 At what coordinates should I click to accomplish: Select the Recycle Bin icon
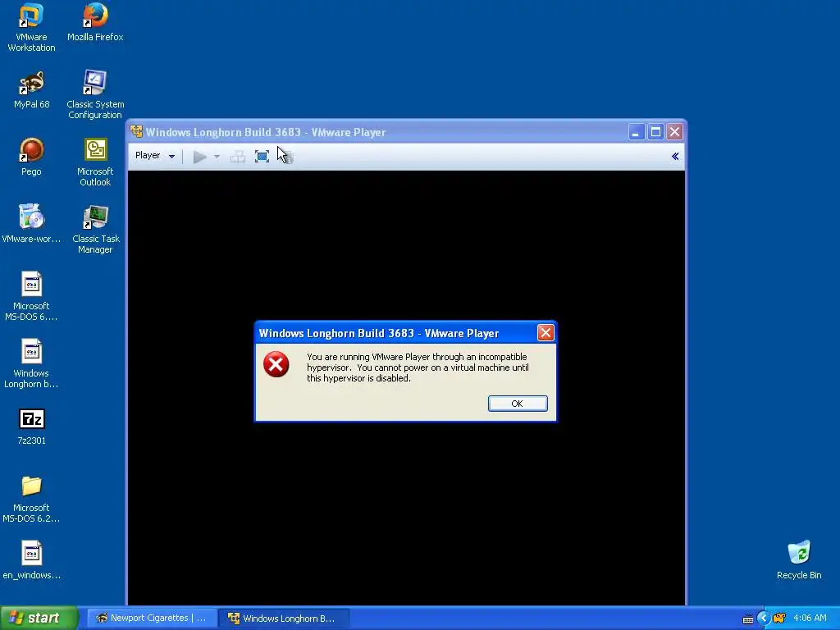pos(799,560)
